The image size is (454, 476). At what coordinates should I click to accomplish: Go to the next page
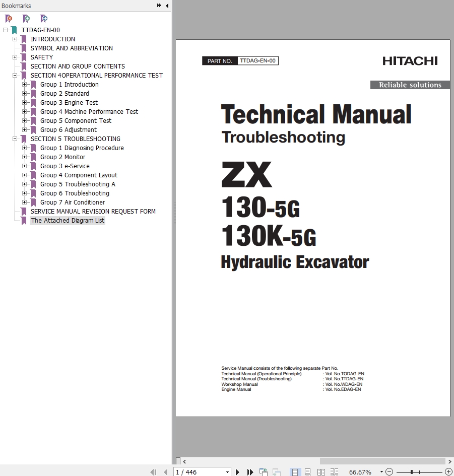[237, 472]
